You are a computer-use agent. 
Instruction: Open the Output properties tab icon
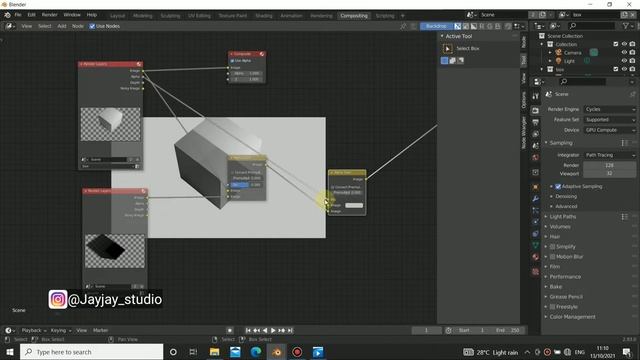536,122
